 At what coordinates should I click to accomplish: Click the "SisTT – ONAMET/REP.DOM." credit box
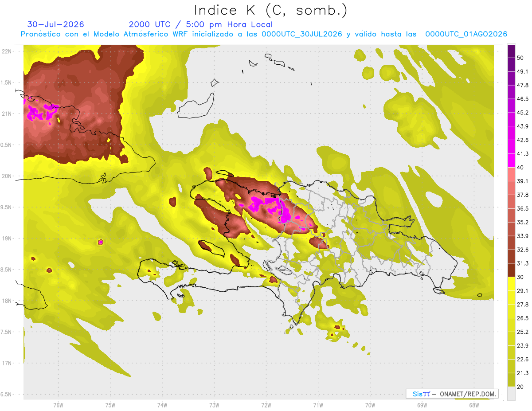452,394
